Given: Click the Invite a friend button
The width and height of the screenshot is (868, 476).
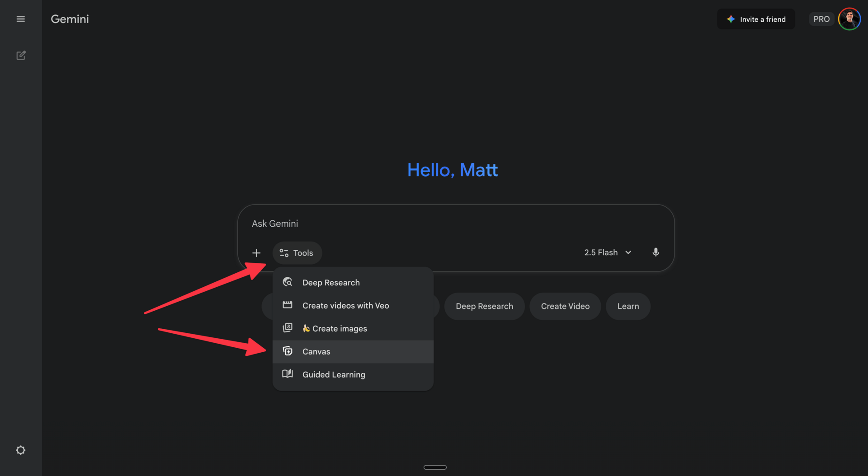Looking at the screenshot, I should click(756, 19).
